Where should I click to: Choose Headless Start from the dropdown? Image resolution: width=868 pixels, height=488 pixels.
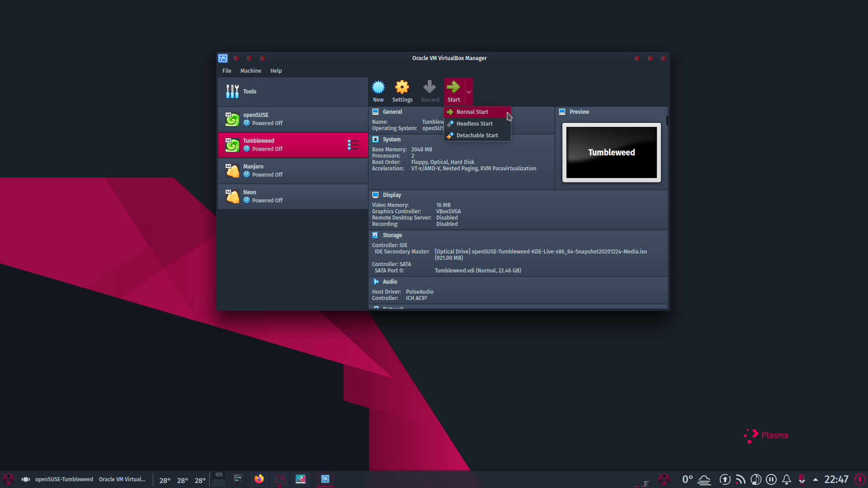point(477,124)
